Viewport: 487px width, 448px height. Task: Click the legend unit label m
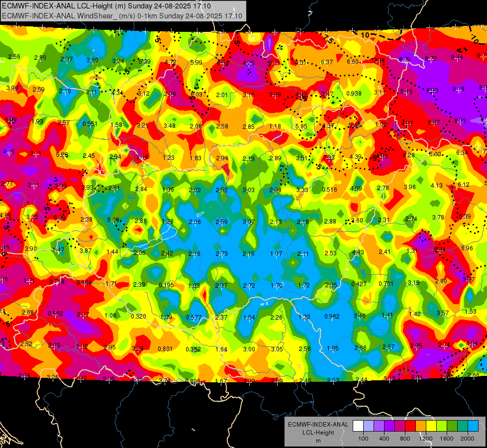click(318, 441)
